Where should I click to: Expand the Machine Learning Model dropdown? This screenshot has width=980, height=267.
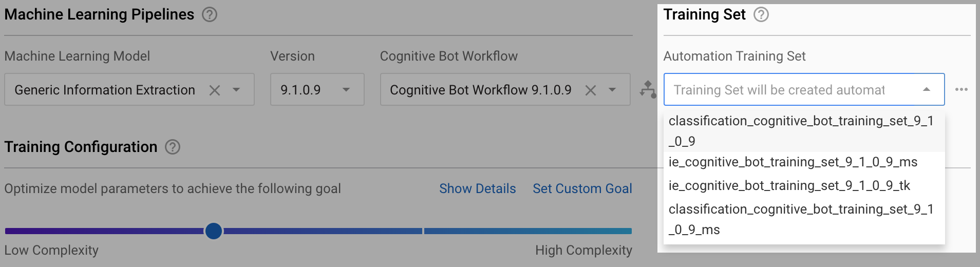click(236, 89)
